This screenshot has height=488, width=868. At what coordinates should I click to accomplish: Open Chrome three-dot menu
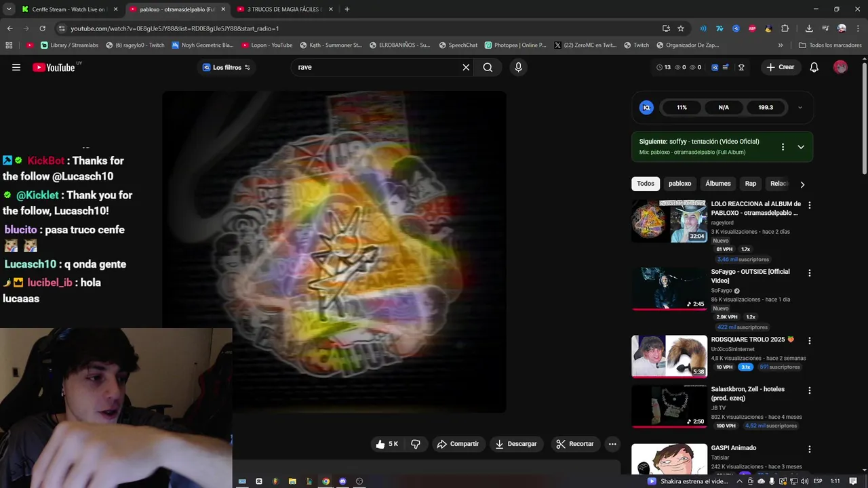point(858,28)
